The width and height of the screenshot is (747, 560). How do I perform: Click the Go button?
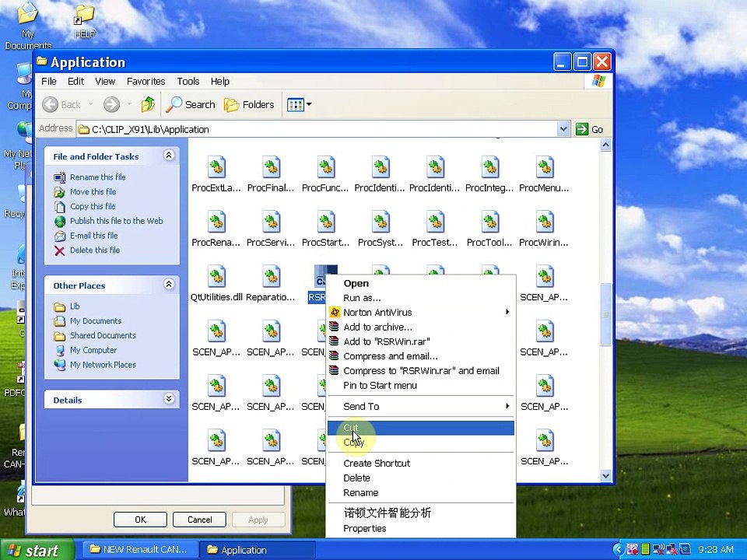tap(590, 129)
